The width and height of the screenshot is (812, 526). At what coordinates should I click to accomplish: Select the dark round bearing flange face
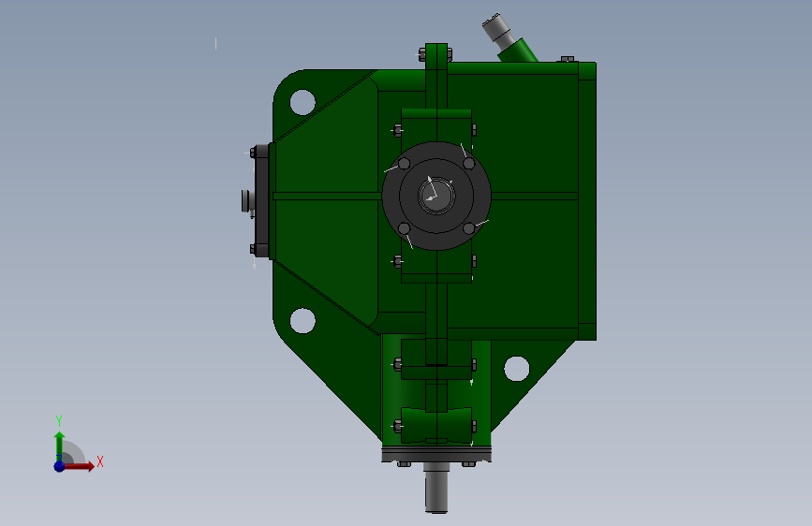pos(436,196)
